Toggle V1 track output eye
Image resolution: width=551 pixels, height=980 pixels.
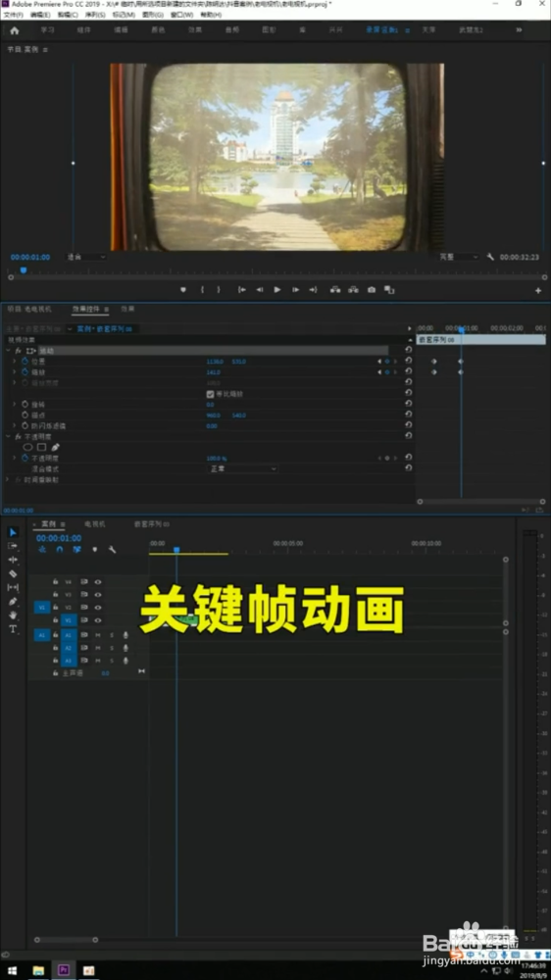click(x=98, y=620)
